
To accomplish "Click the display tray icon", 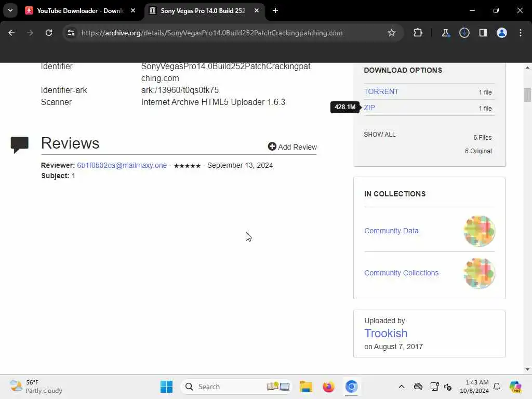I will coord(434,387).
